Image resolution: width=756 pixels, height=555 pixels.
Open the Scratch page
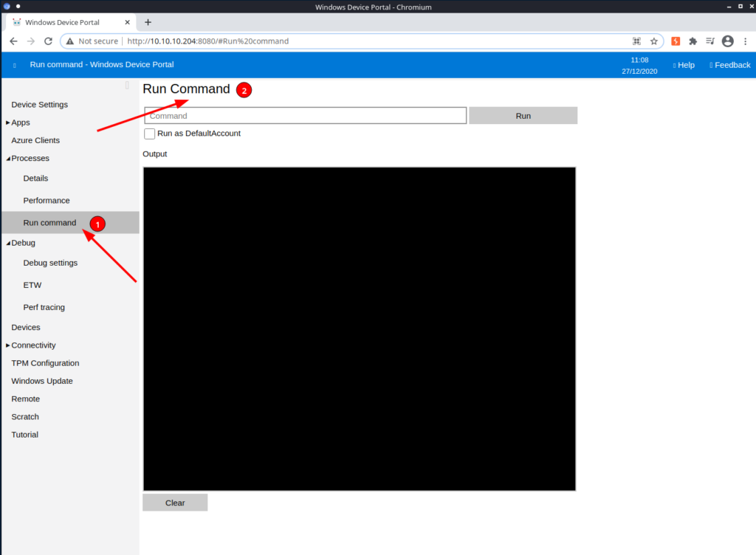point(25,417)
